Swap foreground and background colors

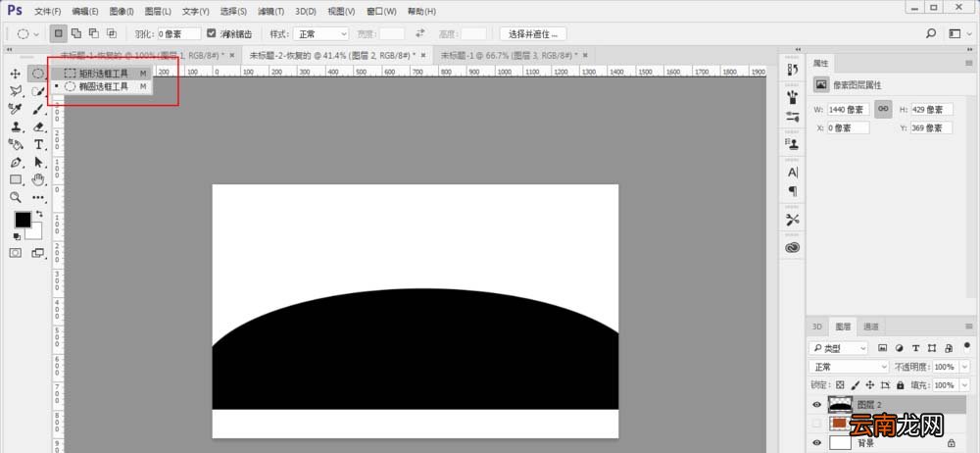(x=39, y=214)
